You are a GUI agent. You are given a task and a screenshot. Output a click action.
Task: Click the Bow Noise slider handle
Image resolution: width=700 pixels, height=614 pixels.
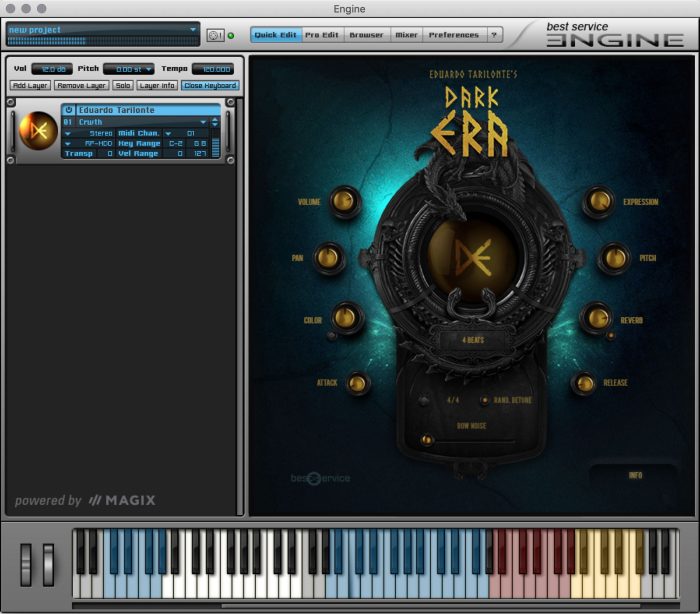427,440
